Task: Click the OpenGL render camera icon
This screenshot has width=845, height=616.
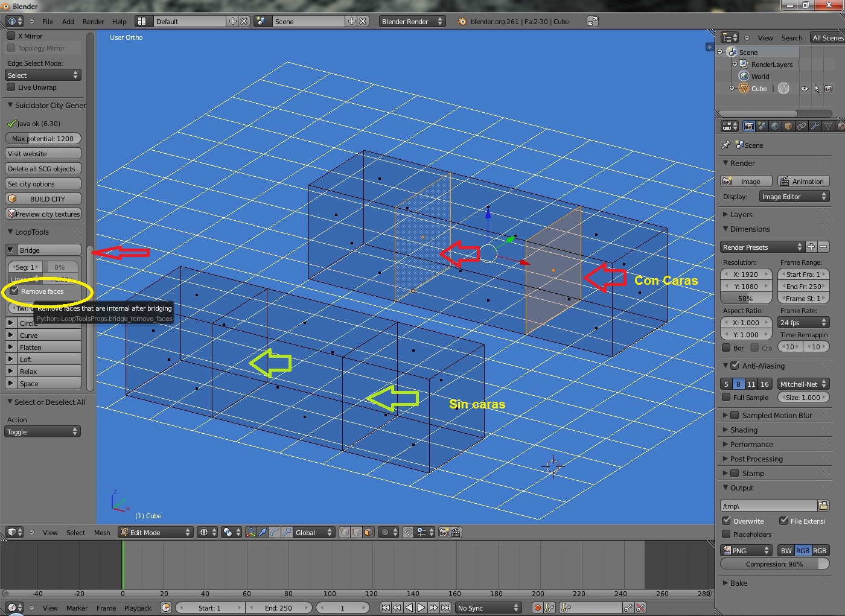Action: click(x=444, y=532)
